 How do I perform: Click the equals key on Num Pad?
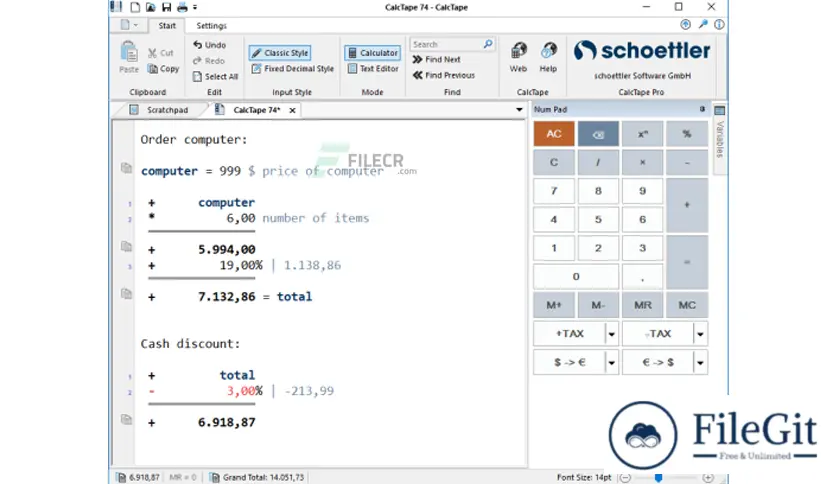coord(687,262)
